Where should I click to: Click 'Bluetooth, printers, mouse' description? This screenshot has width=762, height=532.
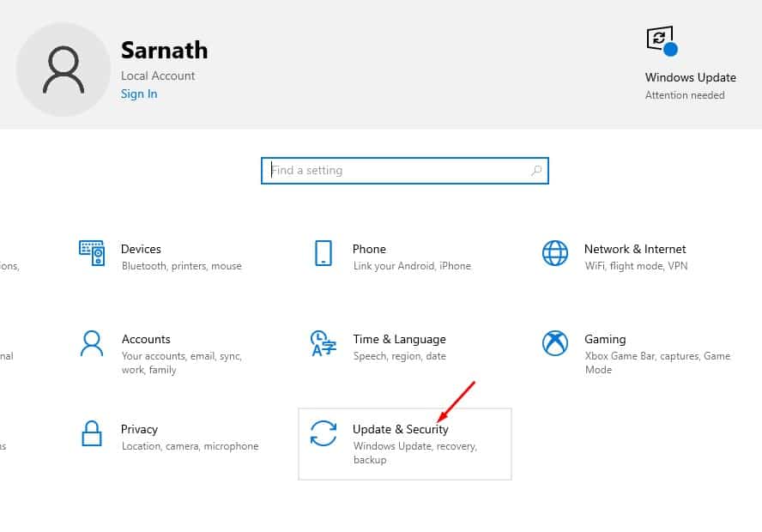click(x=182, y=266)
